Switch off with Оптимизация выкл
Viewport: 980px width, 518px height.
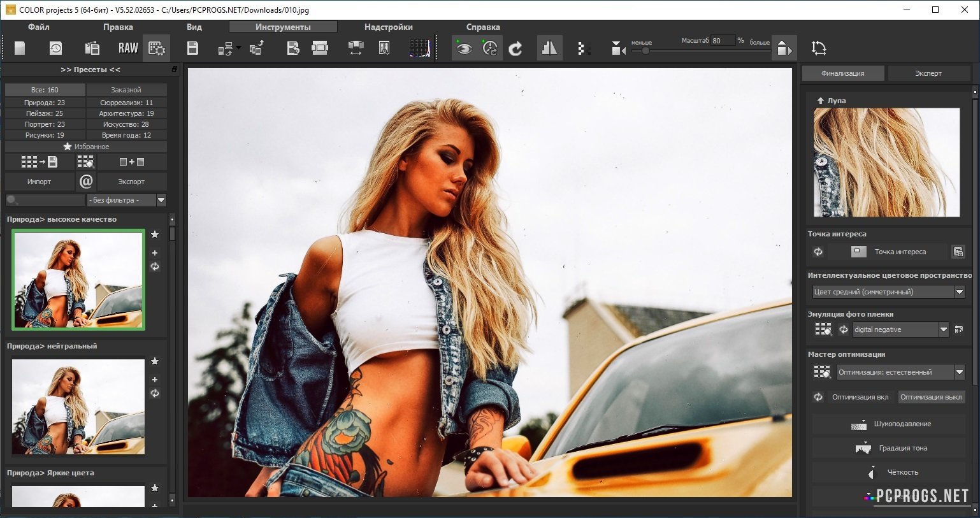(931, 397)
